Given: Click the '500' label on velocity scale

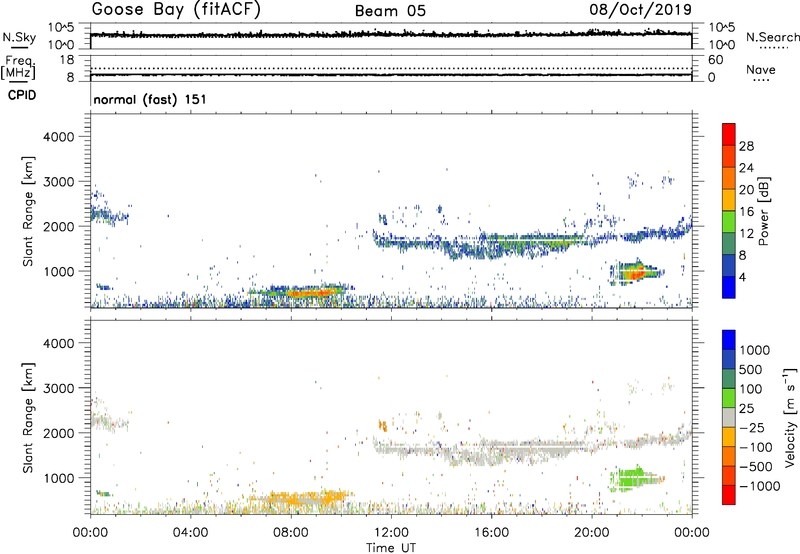Looking at the screenshot, I should click(751, 369).
